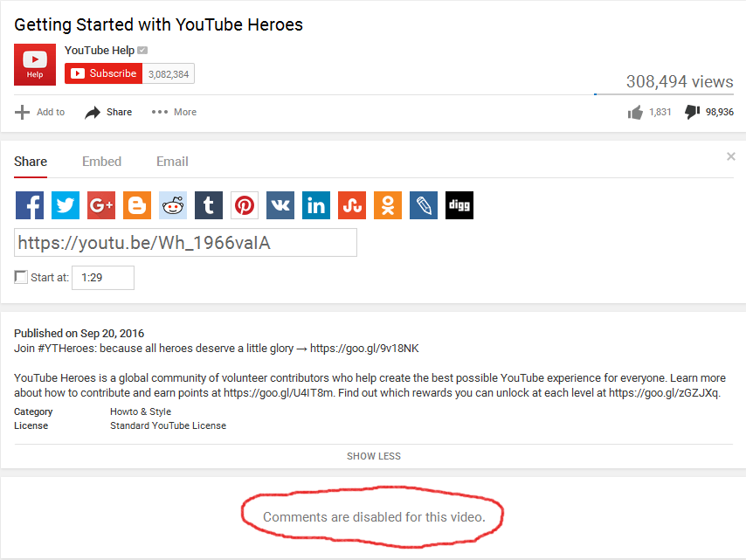
Task: Click the Start at time field
Action: (103, 278)
